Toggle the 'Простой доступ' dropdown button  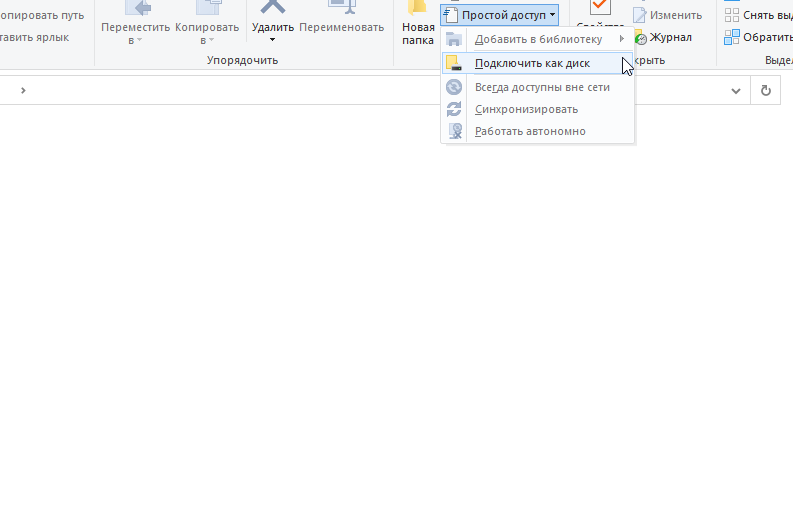click(x=499, y=15)
